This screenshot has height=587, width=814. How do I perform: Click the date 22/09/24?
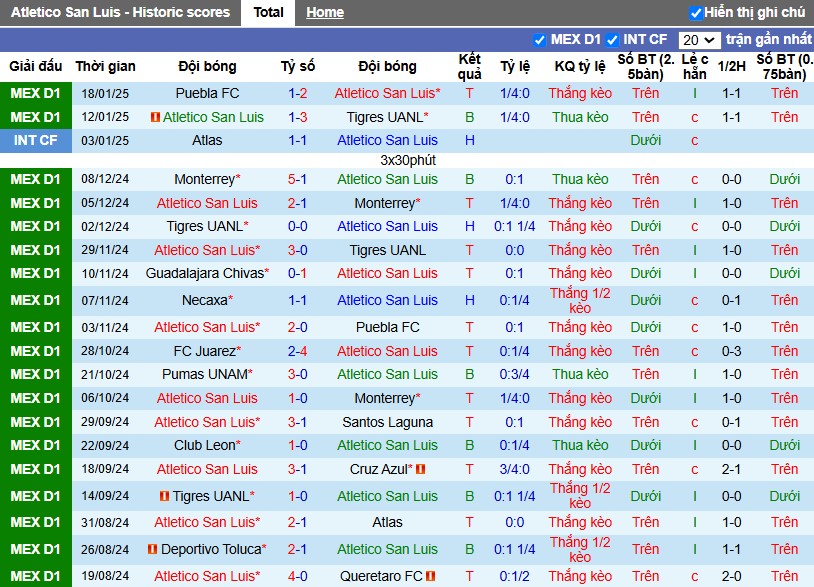(105, 445)
